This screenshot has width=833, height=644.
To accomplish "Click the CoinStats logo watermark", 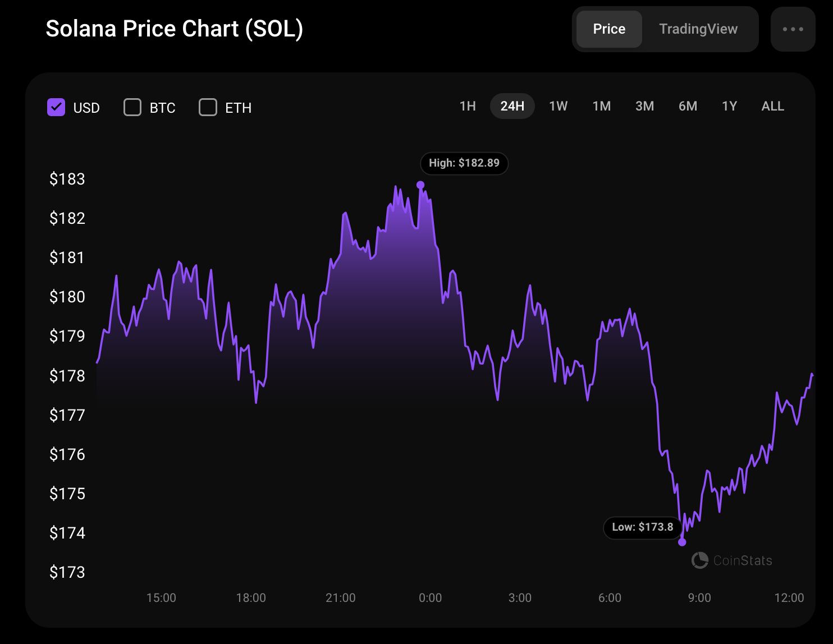I will point(731,560).
